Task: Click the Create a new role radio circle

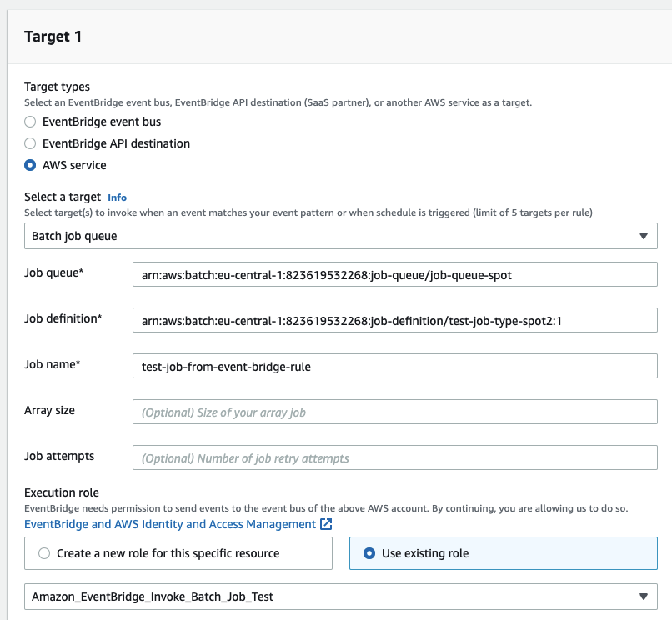Action: pyautogui.click(x=44, y=553)
